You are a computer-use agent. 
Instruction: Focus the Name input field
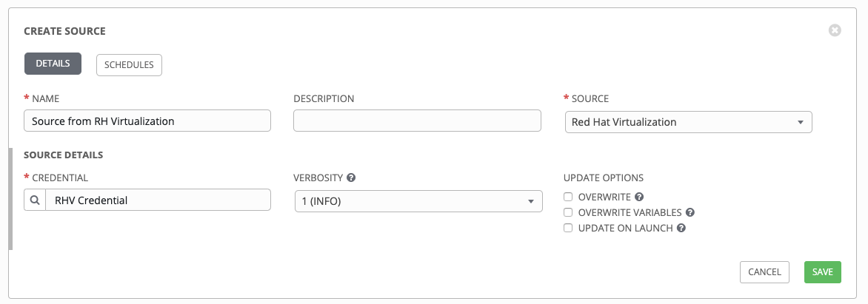147,121
